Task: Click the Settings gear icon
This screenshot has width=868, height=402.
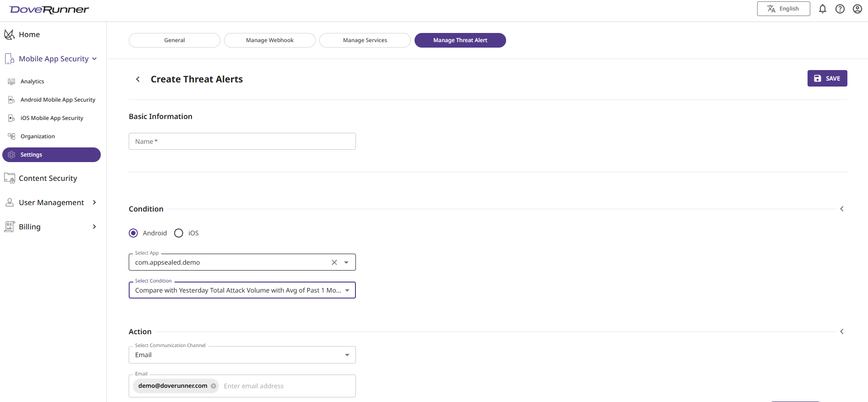Action: (11, 155)
